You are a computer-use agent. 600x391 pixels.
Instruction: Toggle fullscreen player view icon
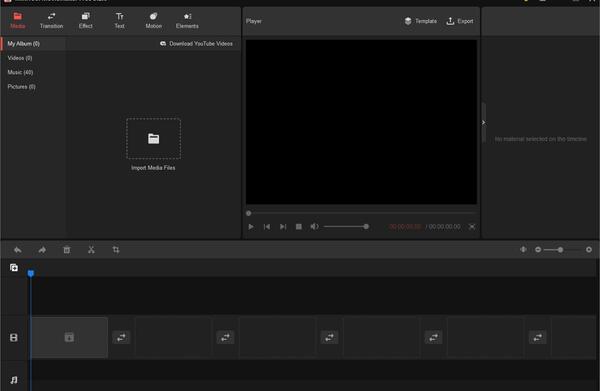(472, 227)
